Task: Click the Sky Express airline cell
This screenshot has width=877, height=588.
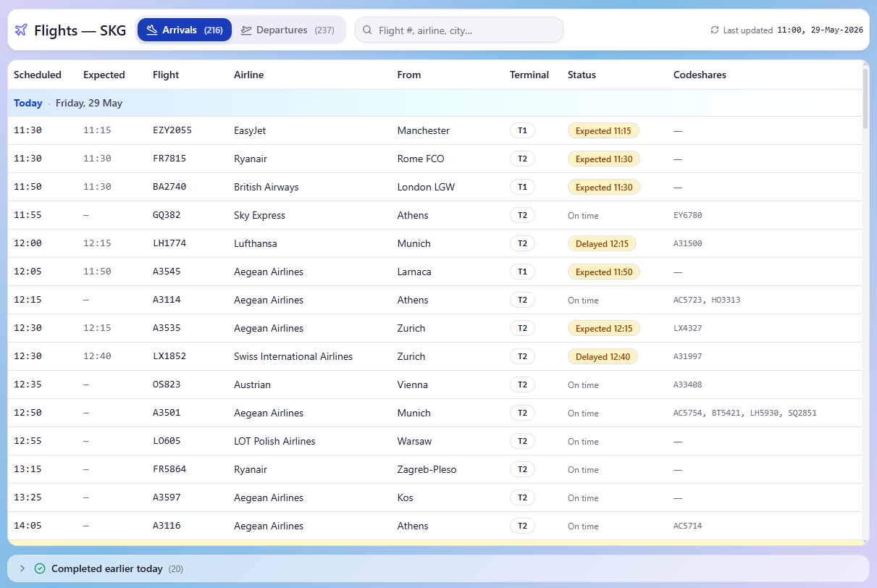Action: point(259,215)
